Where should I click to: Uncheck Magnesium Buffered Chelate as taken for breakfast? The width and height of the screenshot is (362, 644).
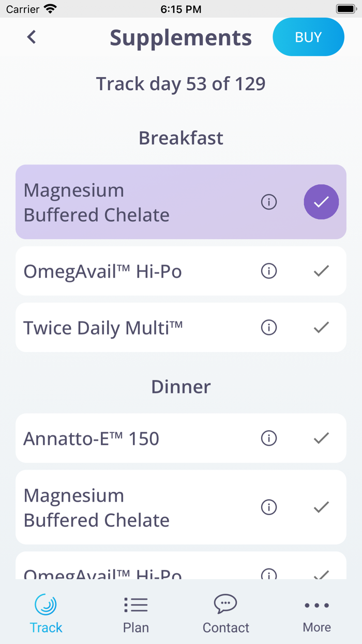(321, 202)
